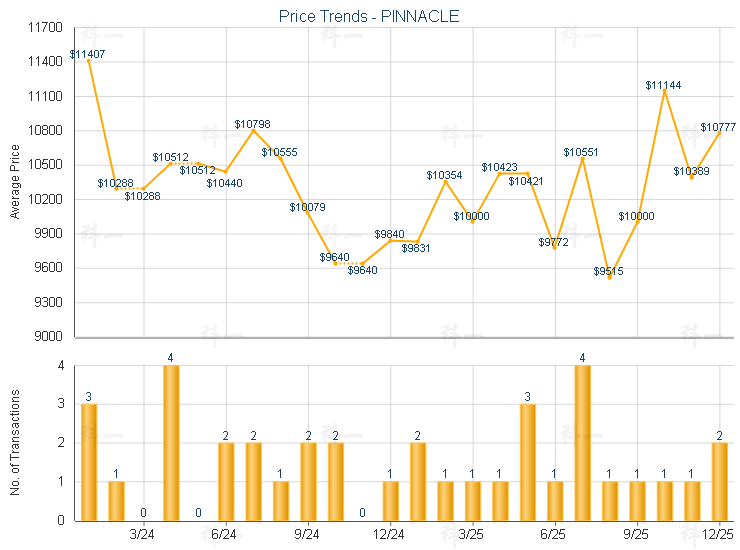
Task: Click the $10798 data point label
Action: pos(252,124)
